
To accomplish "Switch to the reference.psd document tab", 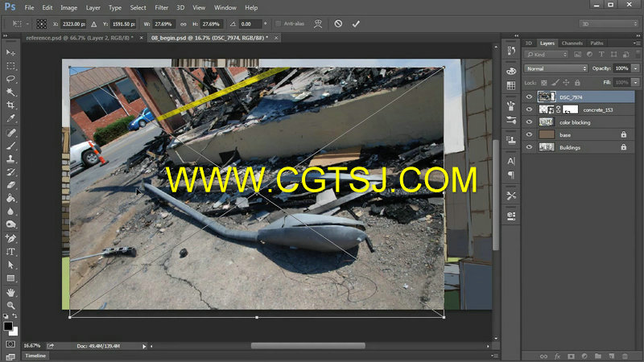I will pyautogui.click(x=80, y=38).
